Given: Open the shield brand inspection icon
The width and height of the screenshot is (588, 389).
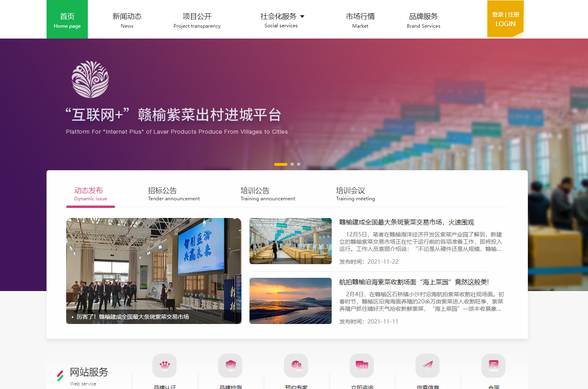Looking at the screenshot, I should coord(230,365).
